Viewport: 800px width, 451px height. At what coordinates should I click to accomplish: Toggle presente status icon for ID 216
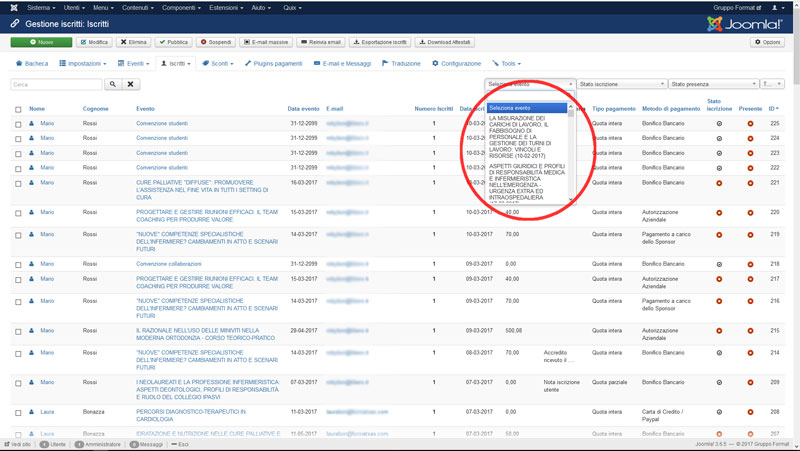click(751, 301)
